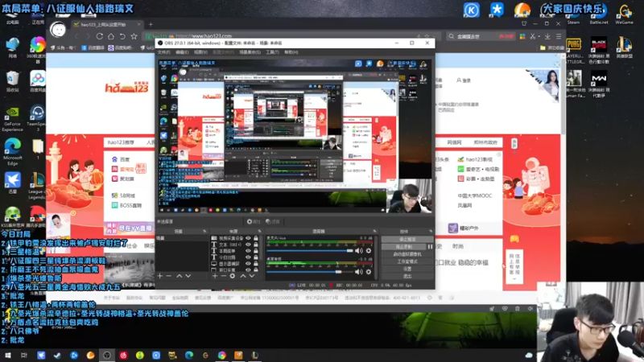Viewport: 644px width, 362px height.
Task: Remove selected source with minus icon
Action: click(224, 276)
